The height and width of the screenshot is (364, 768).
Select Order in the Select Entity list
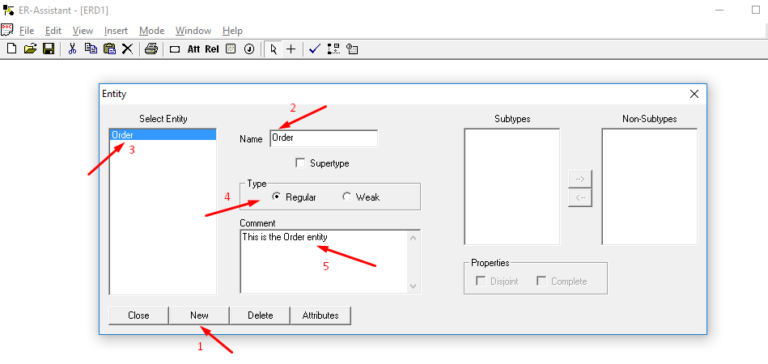click(x=163, y=135)
